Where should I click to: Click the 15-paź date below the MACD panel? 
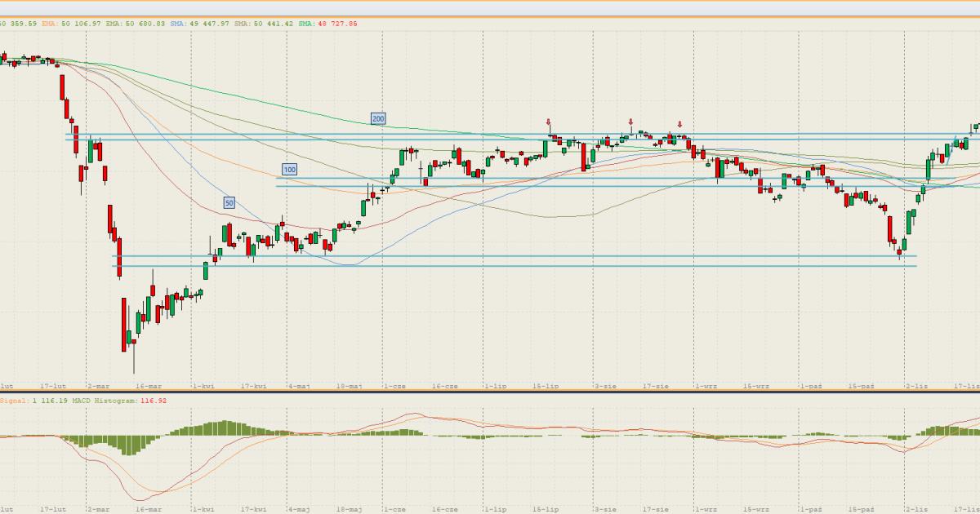coord(862,509)
